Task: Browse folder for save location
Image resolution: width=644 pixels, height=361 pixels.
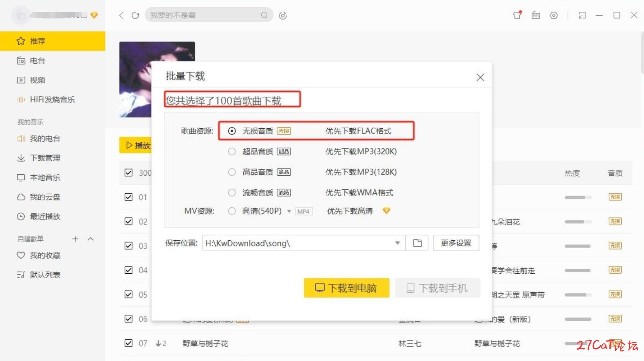Action: [417, 243]
